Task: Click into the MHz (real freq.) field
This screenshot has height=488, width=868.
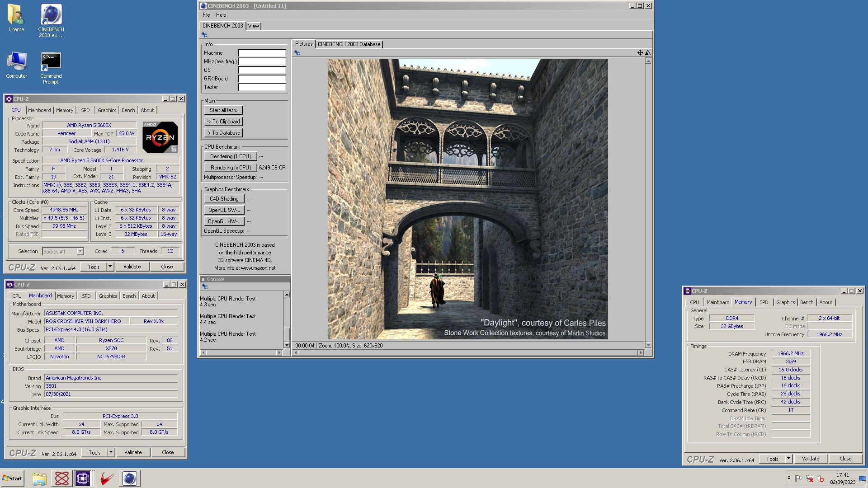Action: (262, 61)
